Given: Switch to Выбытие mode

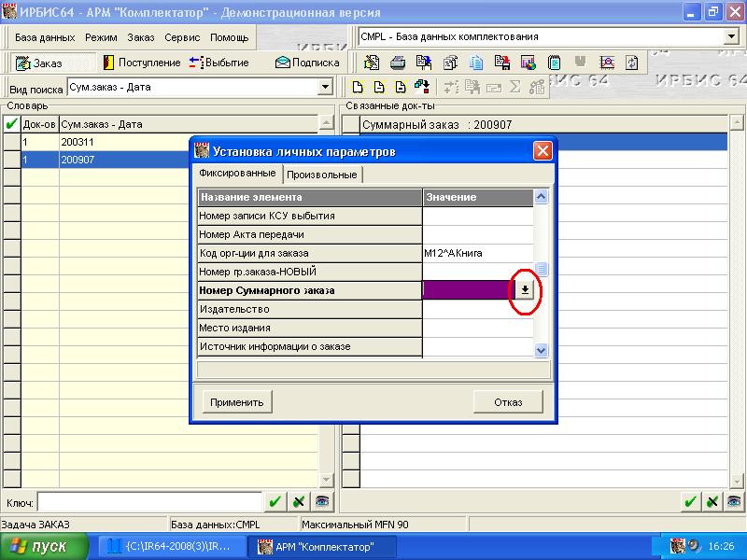Looking at the screenshot, I should coord(218,63).
